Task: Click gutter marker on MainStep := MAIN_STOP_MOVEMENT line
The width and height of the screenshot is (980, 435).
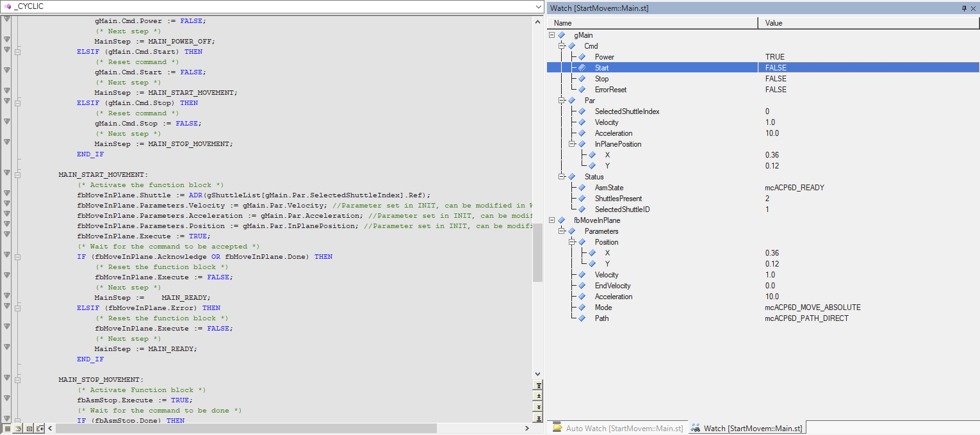Action: pos(7,142)
